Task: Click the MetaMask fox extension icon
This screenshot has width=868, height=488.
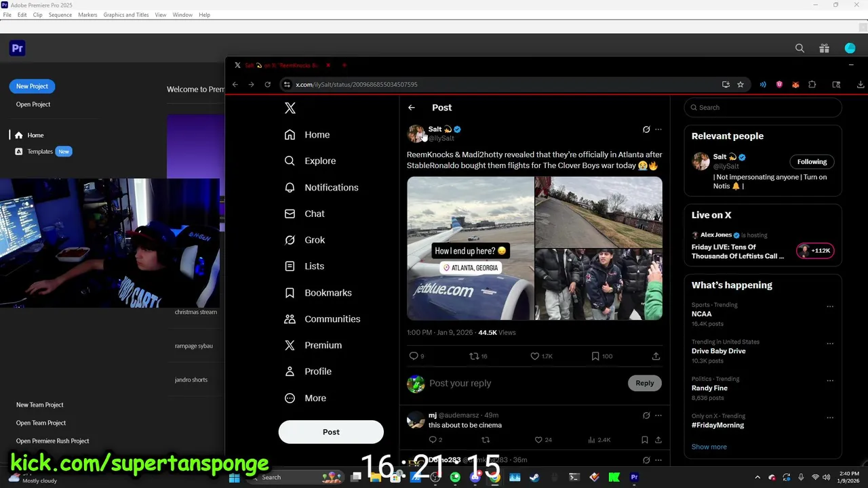Action: 795,85
